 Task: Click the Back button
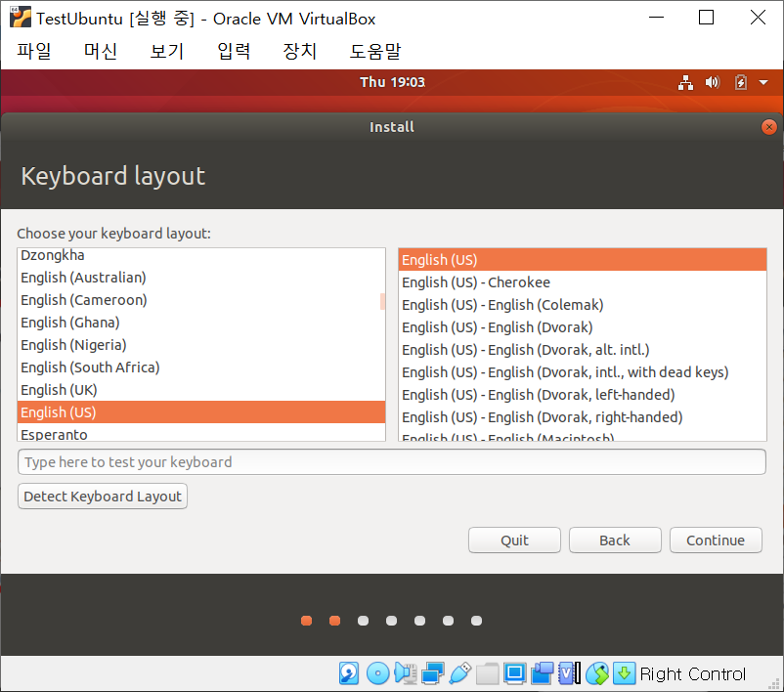(615, 540)
